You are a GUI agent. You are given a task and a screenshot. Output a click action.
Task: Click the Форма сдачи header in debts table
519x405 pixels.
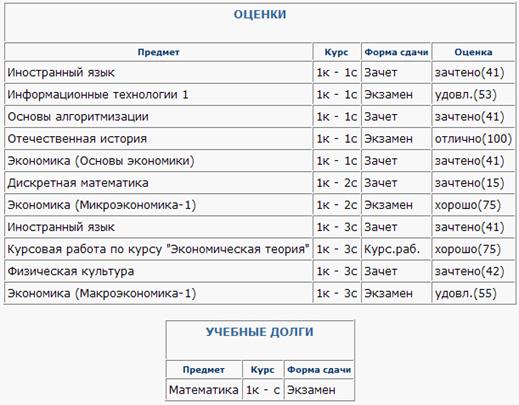click(x=319, y=370)
